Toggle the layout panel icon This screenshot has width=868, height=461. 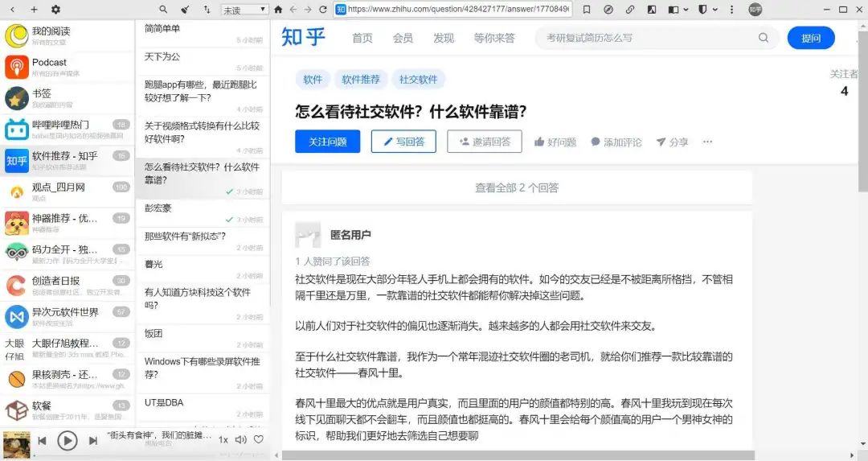pyautogui.click(x=674, y=10)
